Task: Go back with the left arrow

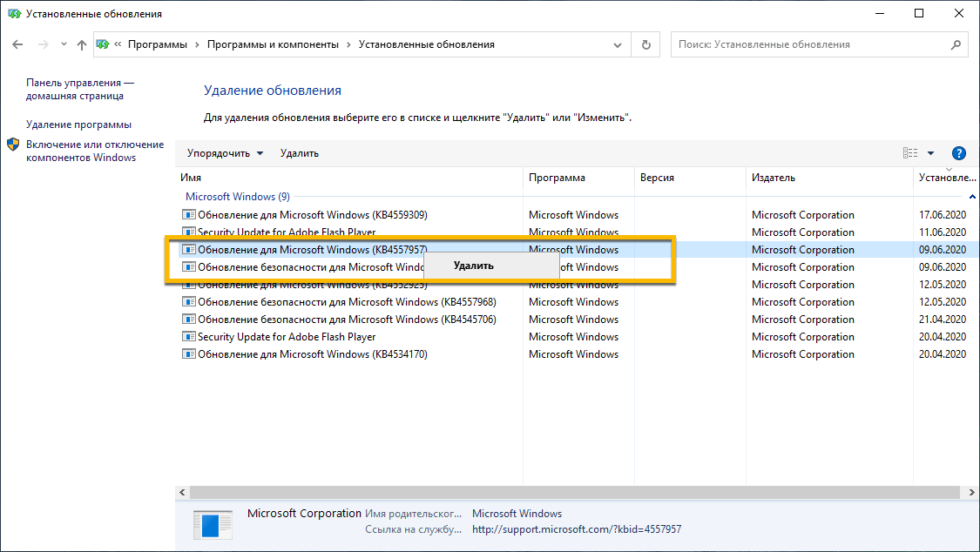Action: coord(17,44)
